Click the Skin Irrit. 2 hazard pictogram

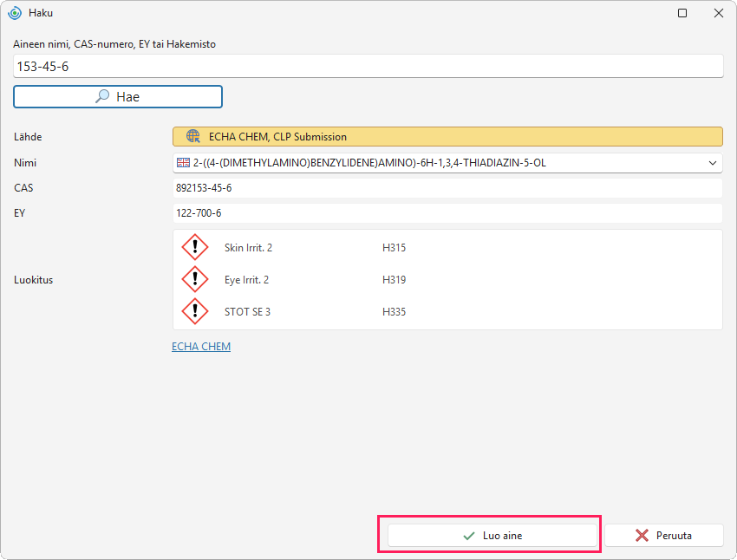coord(195,247)
